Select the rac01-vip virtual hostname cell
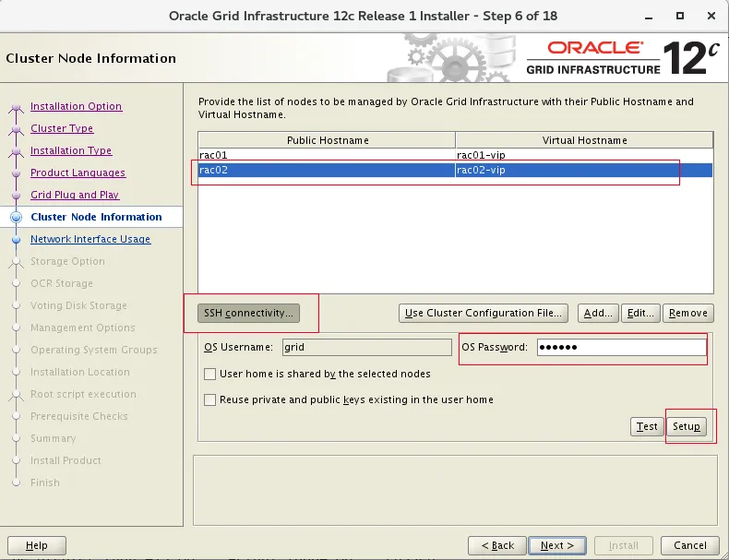 (x=584, y=155)
